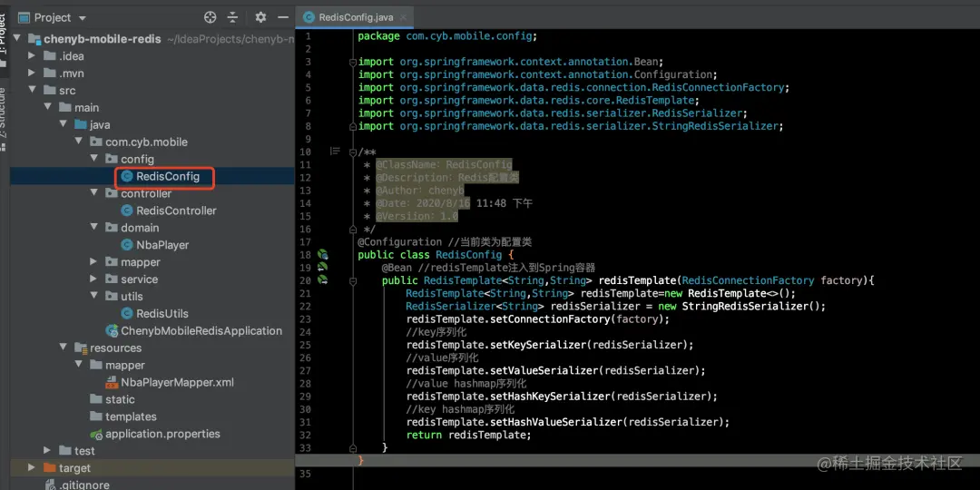Collapse the chenyb-mobile-redis project root
Screen dimensions: 980x490
[x=16, y=39]
